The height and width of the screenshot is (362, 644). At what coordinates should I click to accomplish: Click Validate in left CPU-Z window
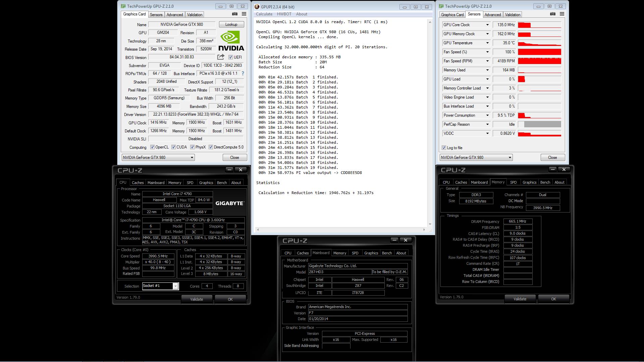point(197,299)
